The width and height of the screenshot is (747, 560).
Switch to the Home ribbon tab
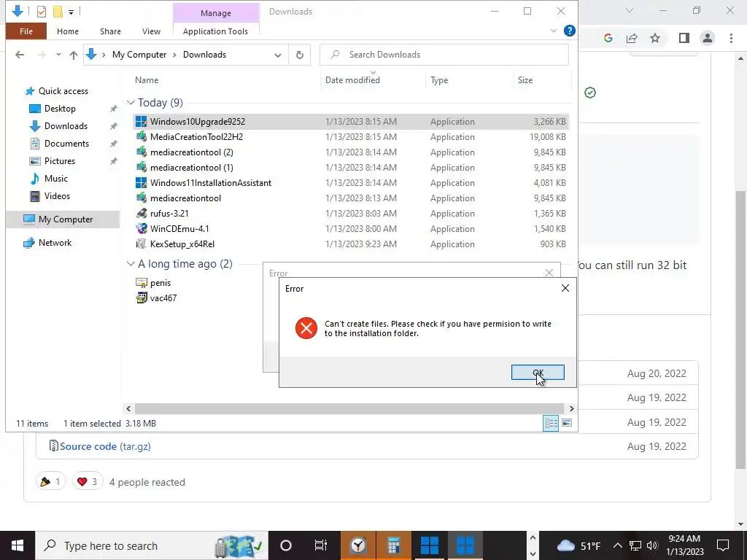tap(68, 31)
